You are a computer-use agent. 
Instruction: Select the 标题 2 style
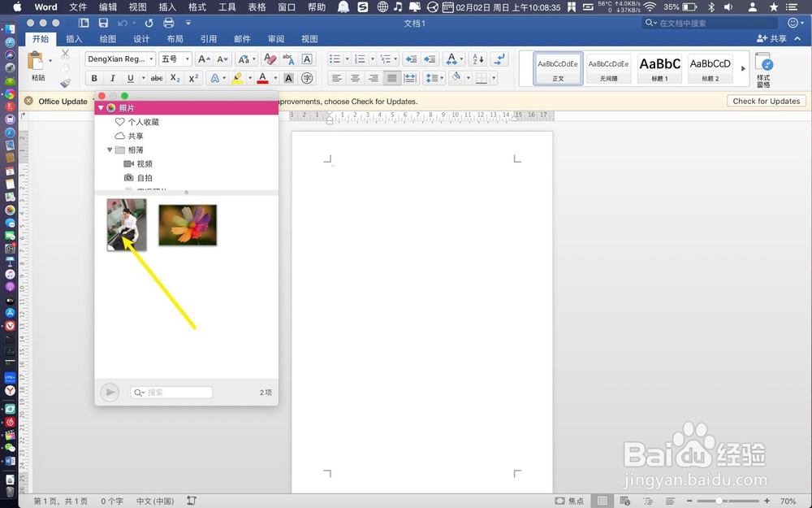(710, 68)
